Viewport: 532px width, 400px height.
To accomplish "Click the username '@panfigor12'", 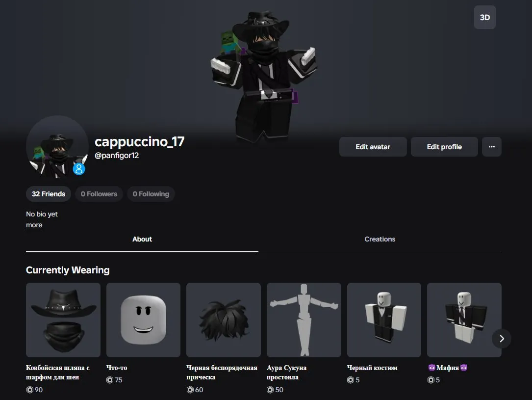I will pos(117,156).
